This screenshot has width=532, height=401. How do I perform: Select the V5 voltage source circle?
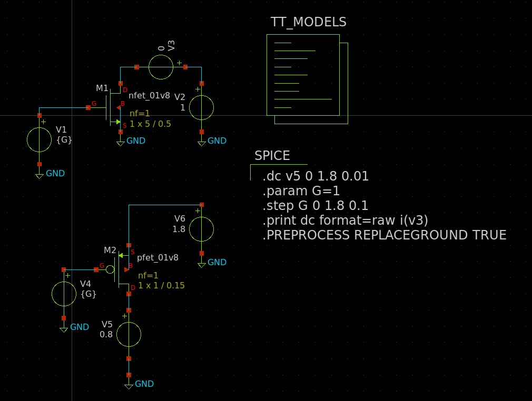tap(129, 335)
